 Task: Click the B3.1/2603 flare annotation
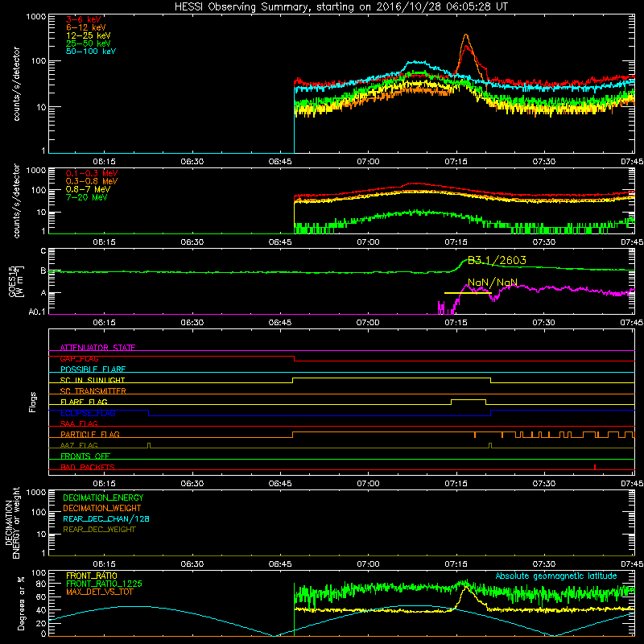[497, 260]
